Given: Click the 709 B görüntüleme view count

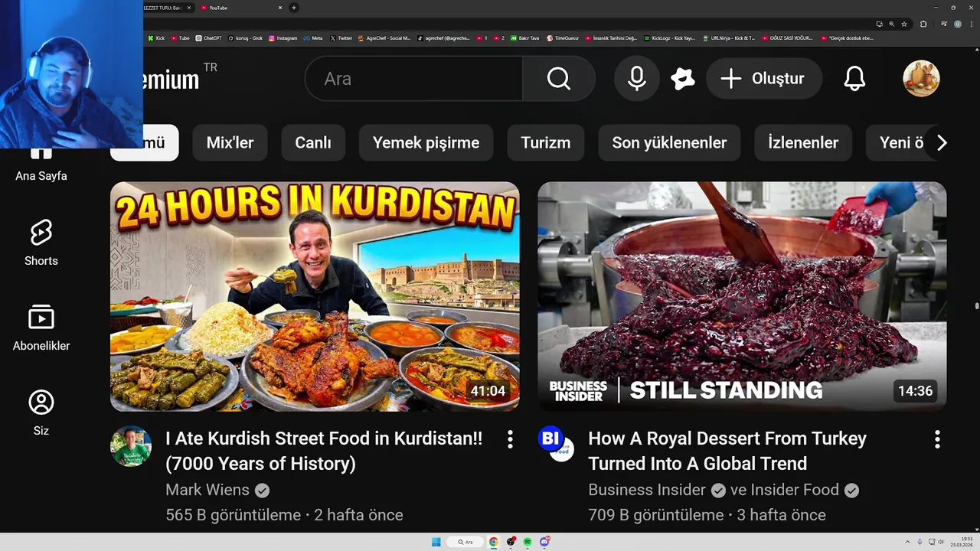Looking at the screenshot, I should pos(655,515).
